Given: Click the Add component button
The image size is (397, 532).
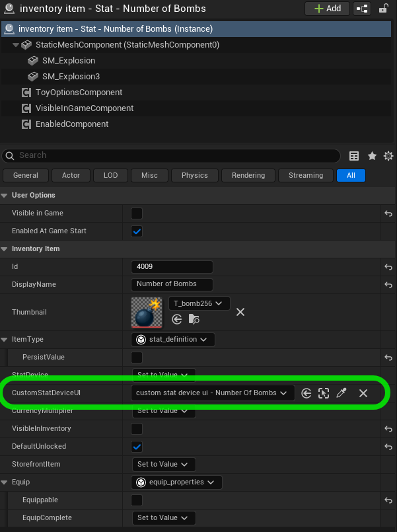Looking at the screenshot, I should pos(326,9).
